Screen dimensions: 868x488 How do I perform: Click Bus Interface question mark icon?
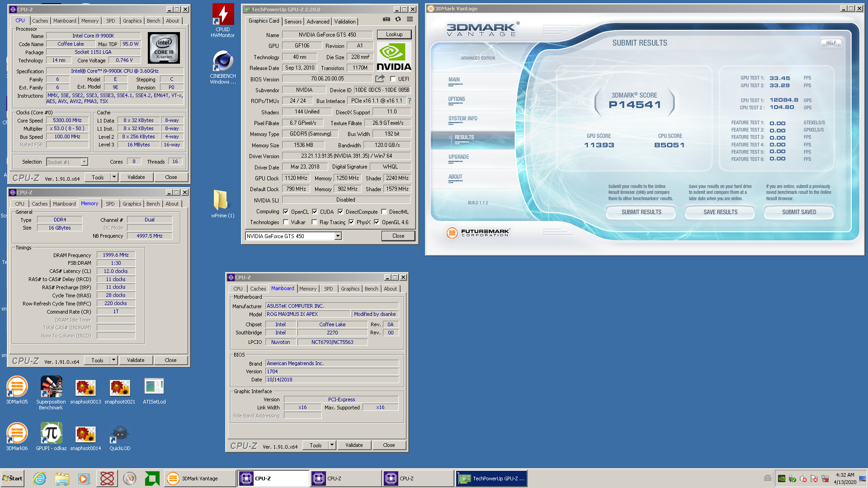[x=410, y=101]
